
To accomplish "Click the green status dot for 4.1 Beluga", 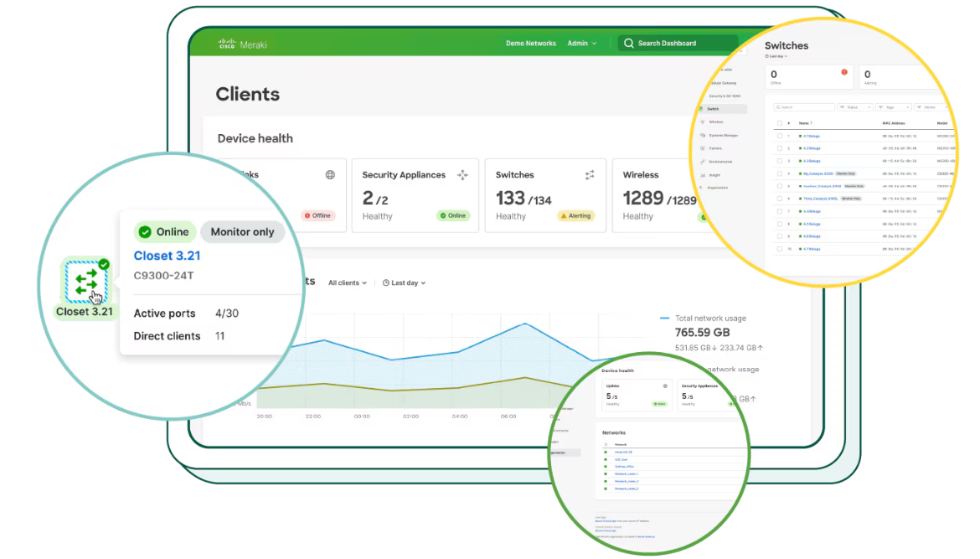I will pos(800,136).
